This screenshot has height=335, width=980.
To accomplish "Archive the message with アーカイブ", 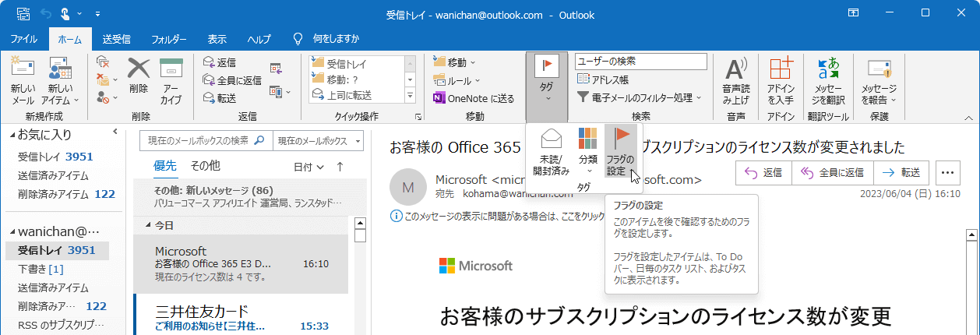I will click(x=171, y=81).
